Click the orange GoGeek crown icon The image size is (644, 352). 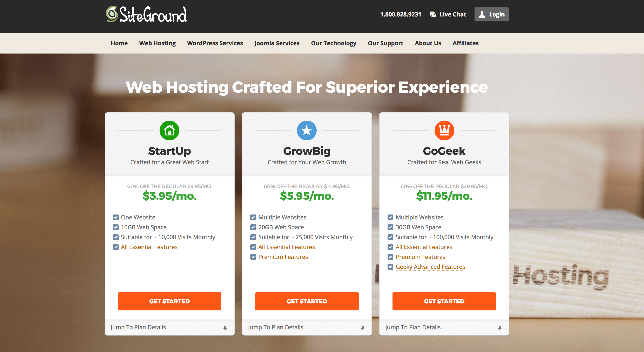(x=444, y=130)
